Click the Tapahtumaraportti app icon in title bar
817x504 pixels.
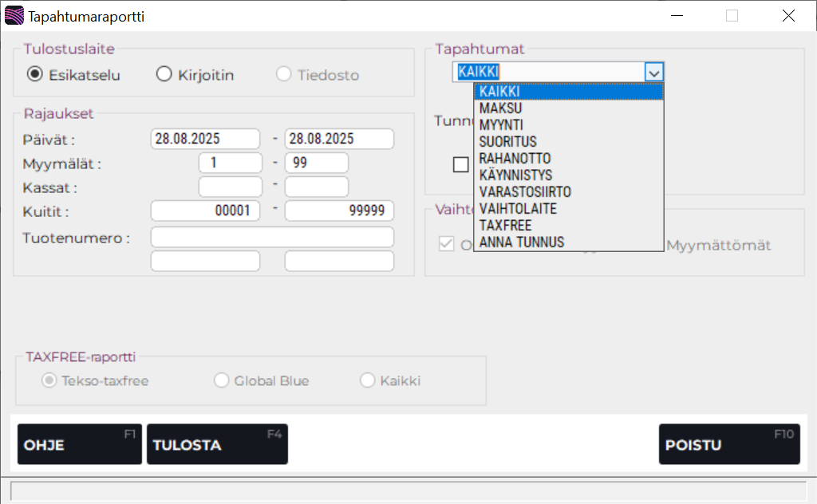pos(14,16)
